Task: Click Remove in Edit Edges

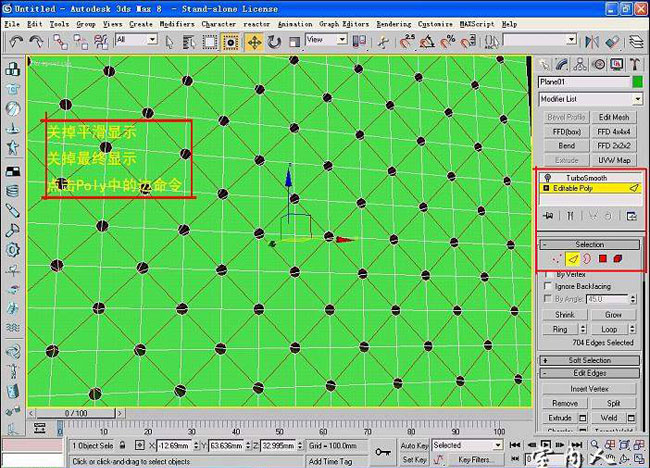Action: [x=565, y=403]
